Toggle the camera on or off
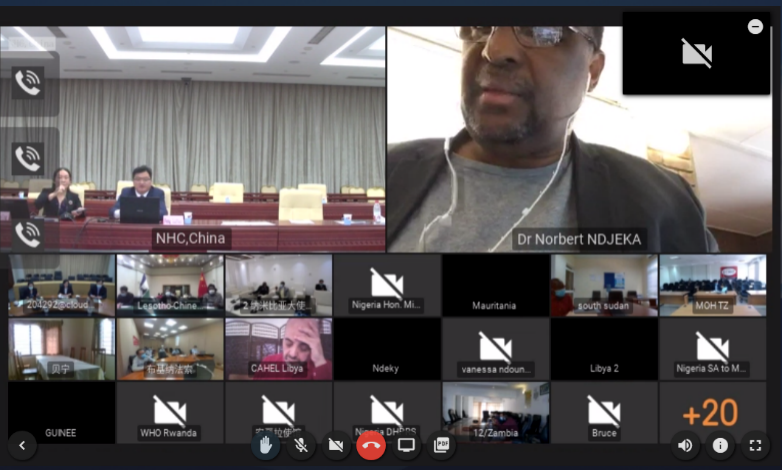 (336, 445)
